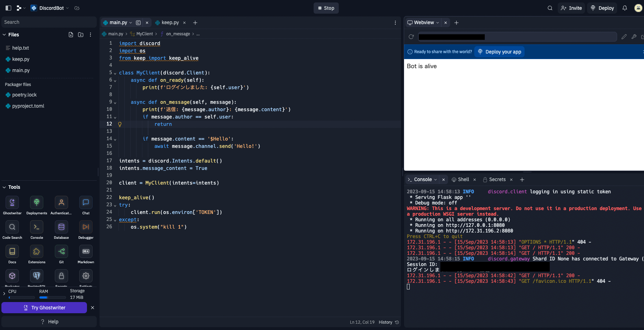Image resolution: width=644 pixels, height=330 pixels.
Task: Collapse line 5 class definition fold toggle
Action: (x=115, y=73)
